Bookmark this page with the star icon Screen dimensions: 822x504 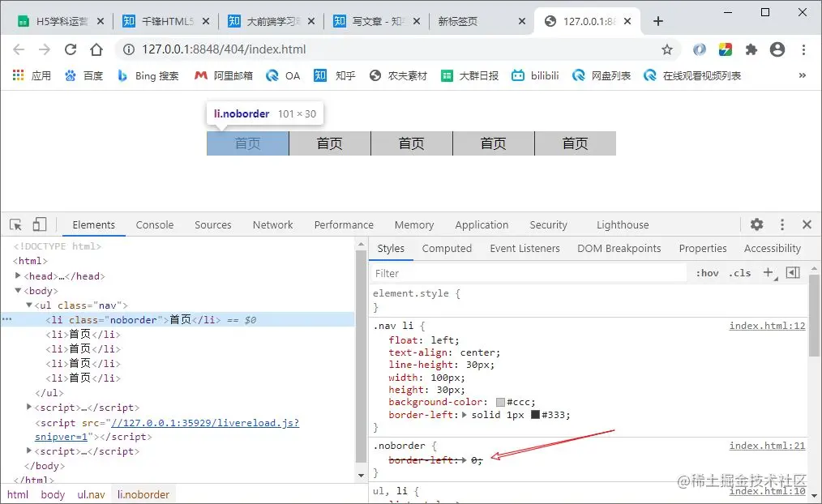[667, 49]
